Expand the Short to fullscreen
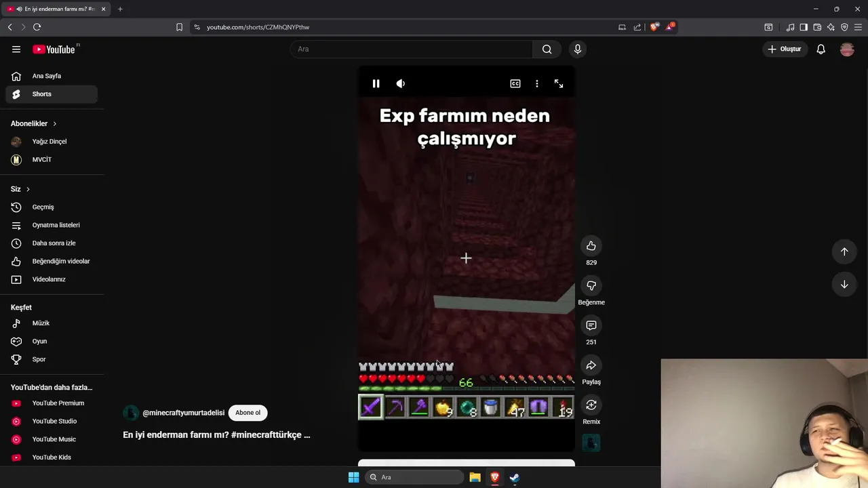The image size is (868, 488). (559, 83)
